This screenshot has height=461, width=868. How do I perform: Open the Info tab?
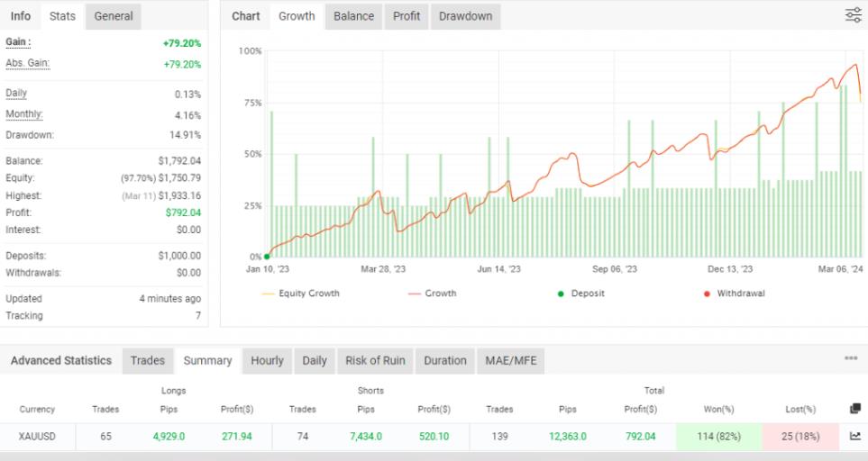(x=20, y=16)
